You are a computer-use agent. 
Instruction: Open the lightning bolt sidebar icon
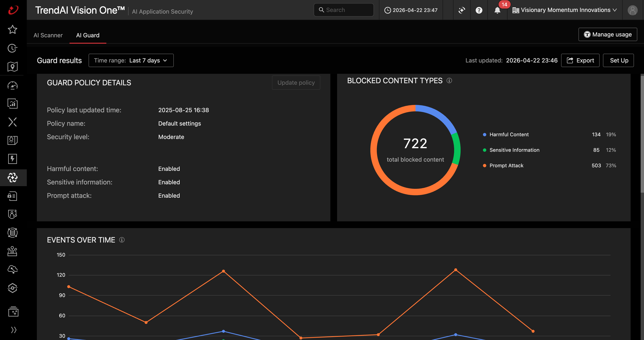(x=13, y=159)
